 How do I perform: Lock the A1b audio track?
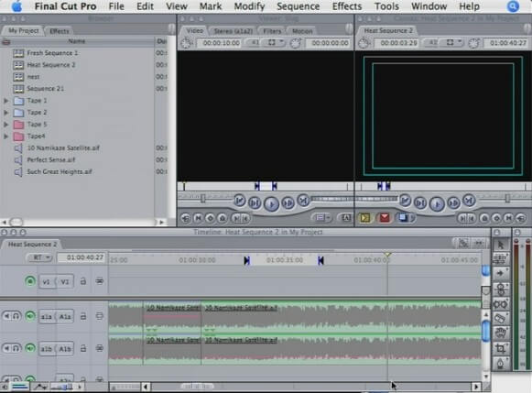click(82, 348)
